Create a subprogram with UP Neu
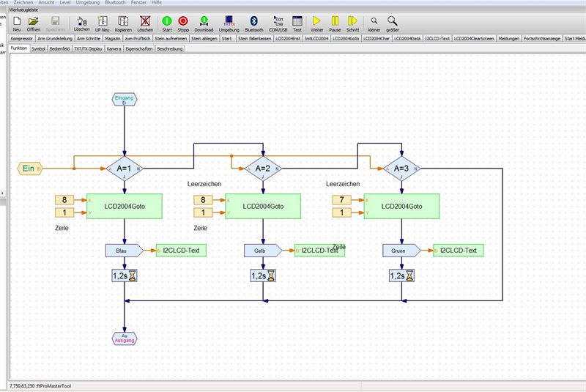The width and height of the screenshot is (586, 392). click(x=102, y=23)
